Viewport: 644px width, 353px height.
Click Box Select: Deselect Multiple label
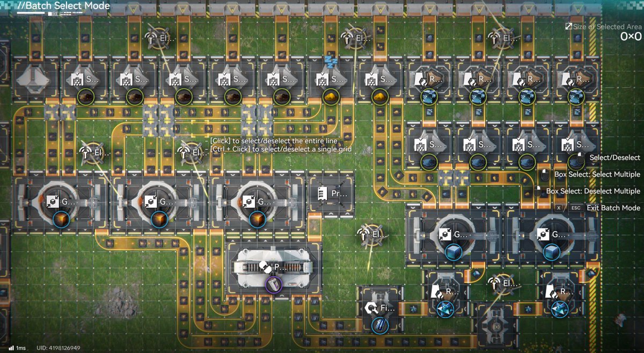tap(594, 191)
